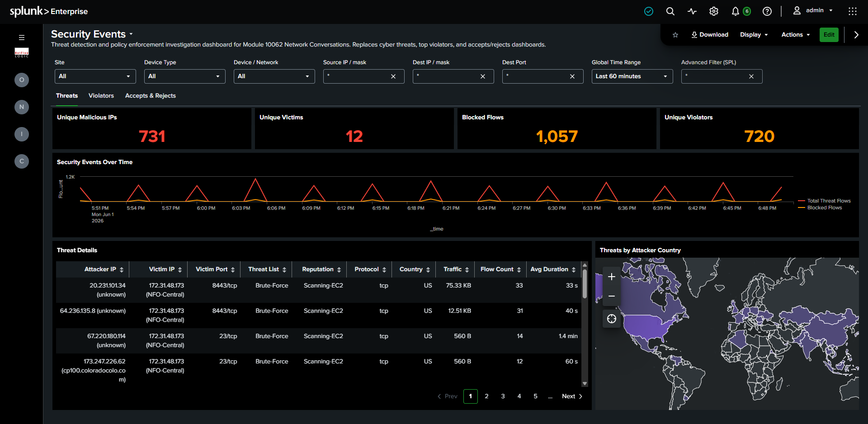
Task: Select the sidebar O circle icon
Action: 22,80
